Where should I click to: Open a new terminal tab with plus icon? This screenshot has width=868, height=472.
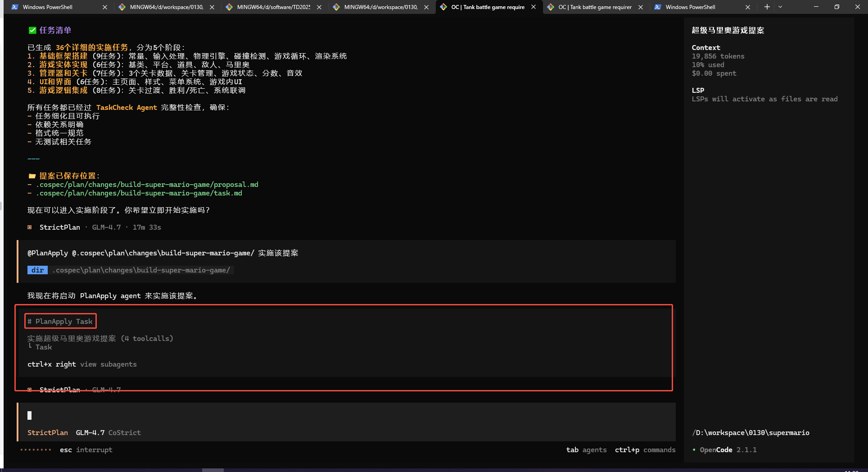tap(767, 7)
